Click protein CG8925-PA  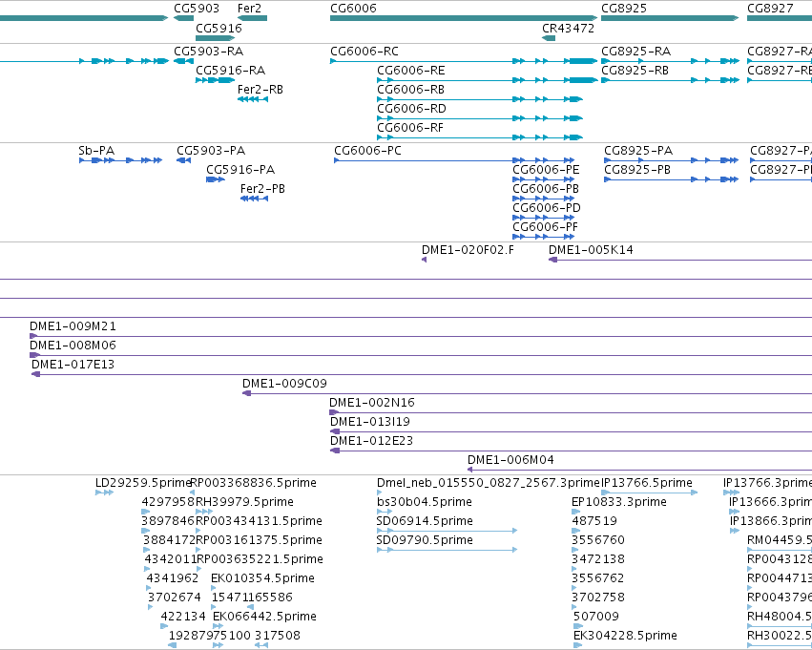(x=672, y=160)
